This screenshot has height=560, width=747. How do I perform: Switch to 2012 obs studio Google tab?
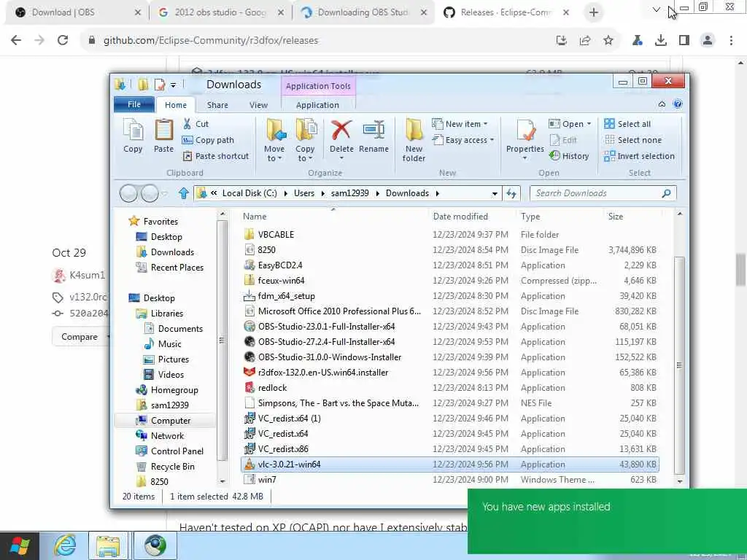220,12
